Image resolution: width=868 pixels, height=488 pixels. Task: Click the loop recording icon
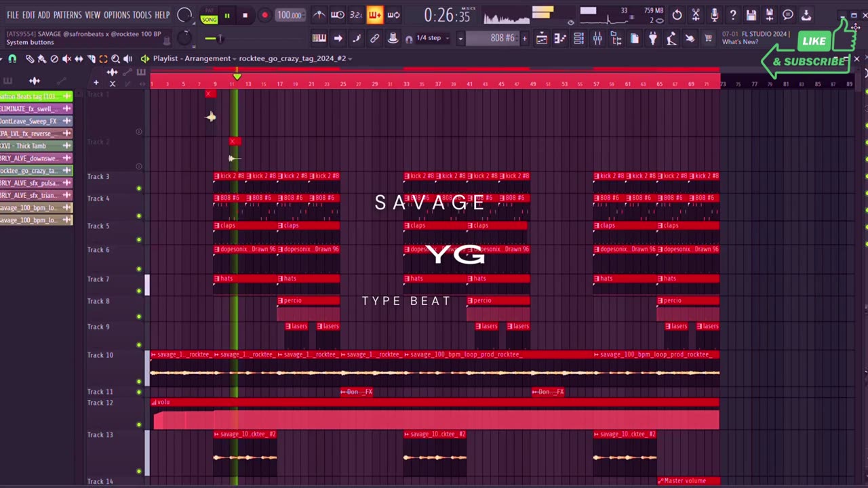point(393,15)
